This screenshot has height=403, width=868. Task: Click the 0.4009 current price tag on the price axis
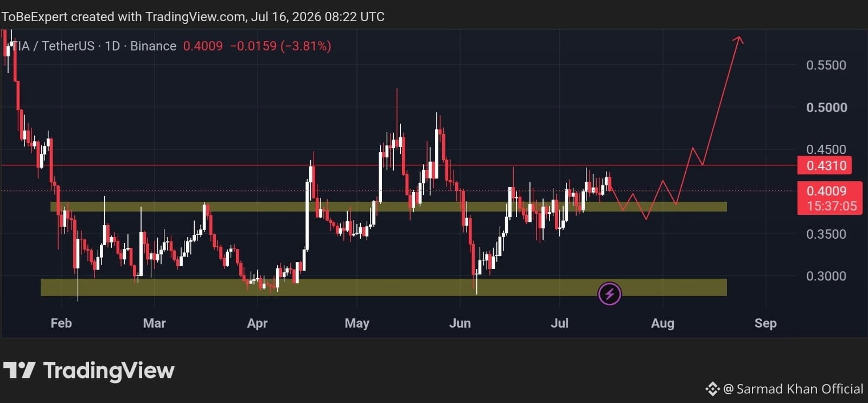(826, 191)
